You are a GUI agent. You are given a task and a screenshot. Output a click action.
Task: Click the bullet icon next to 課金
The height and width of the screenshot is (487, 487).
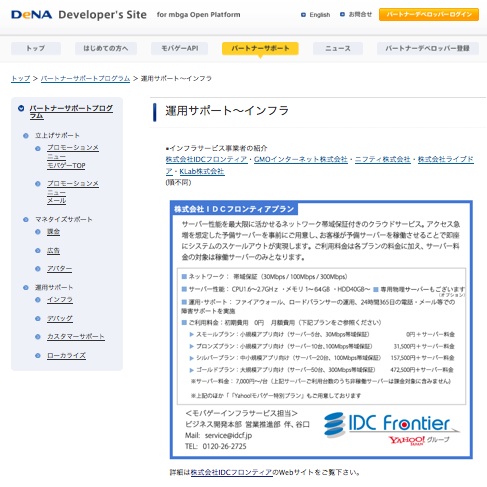point(38,232)
